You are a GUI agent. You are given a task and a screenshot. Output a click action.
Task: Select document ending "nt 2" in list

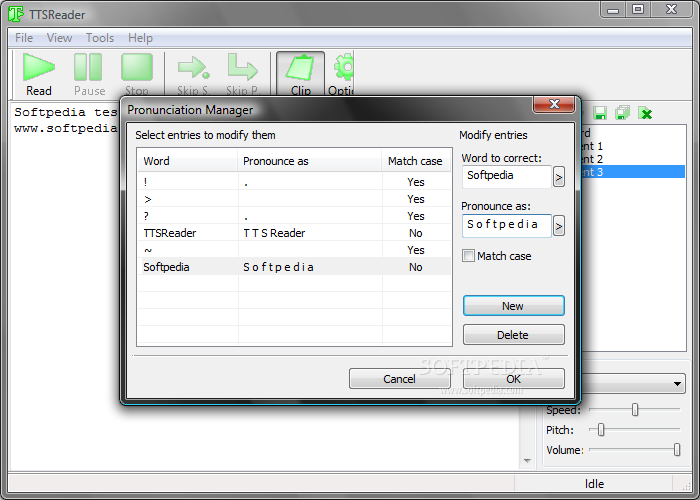[x=633, y=159]
